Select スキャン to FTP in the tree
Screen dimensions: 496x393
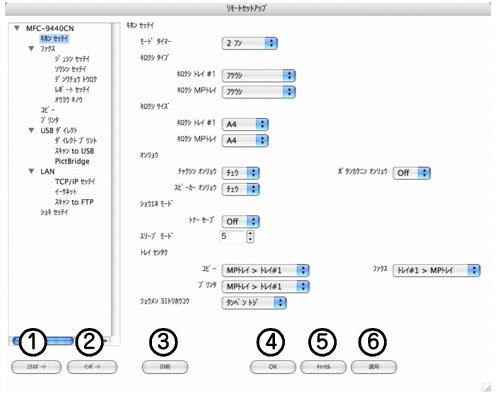coord(74,202)
